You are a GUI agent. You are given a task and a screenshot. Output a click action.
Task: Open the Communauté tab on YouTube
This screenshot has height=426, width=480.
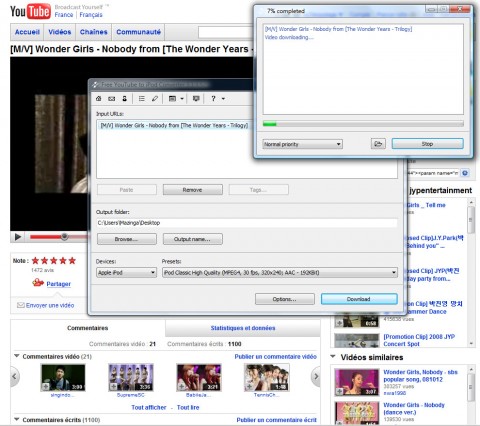tap(138, 32)
